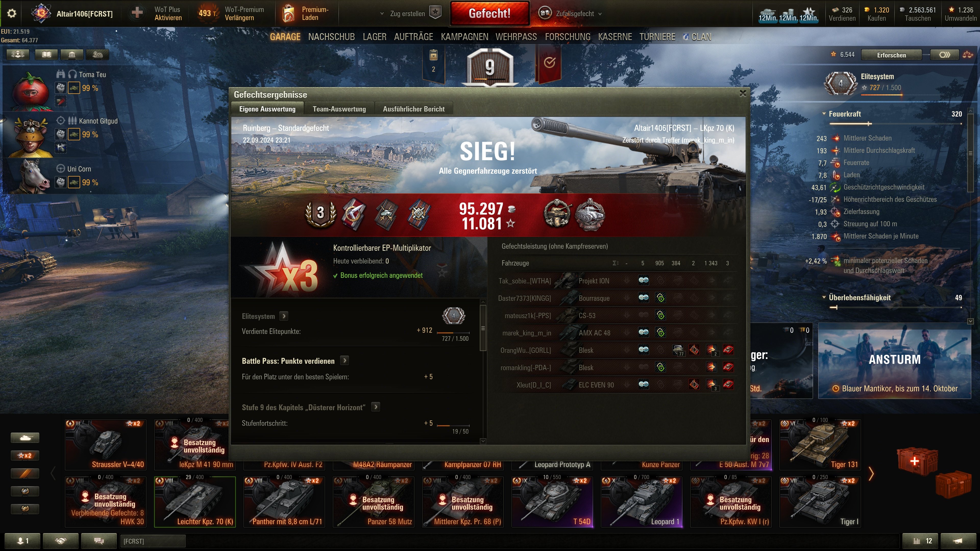Toggle the slider switch next to Erforschen

[945, 55]
